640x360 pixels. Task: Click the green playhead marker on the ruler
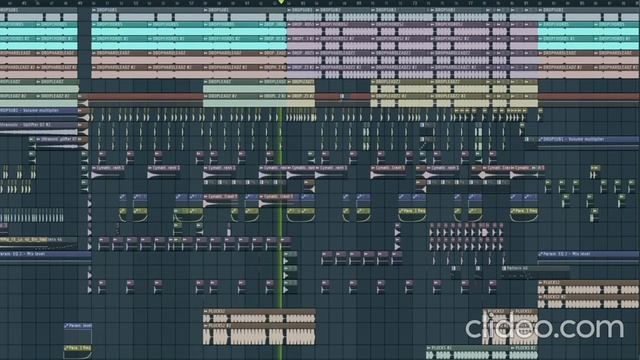pyautogui.click(x=281, y=2)
